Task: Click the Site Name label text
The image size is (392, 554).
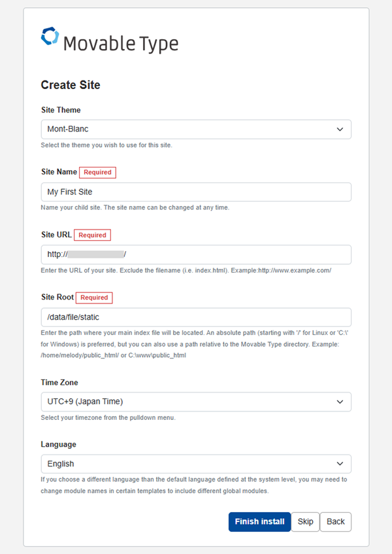Action: [x=59, y=172]
